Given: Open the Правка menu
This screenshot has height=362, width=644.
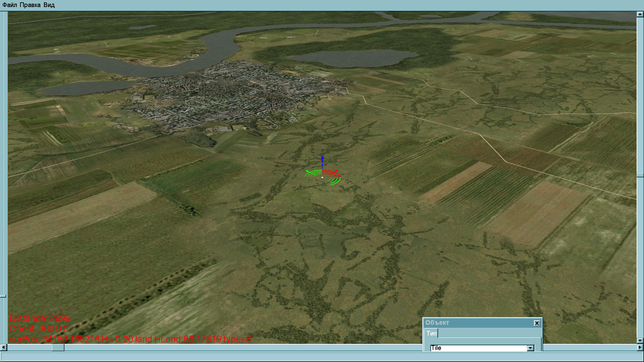Looking at the screenshot, I should 30,5.
